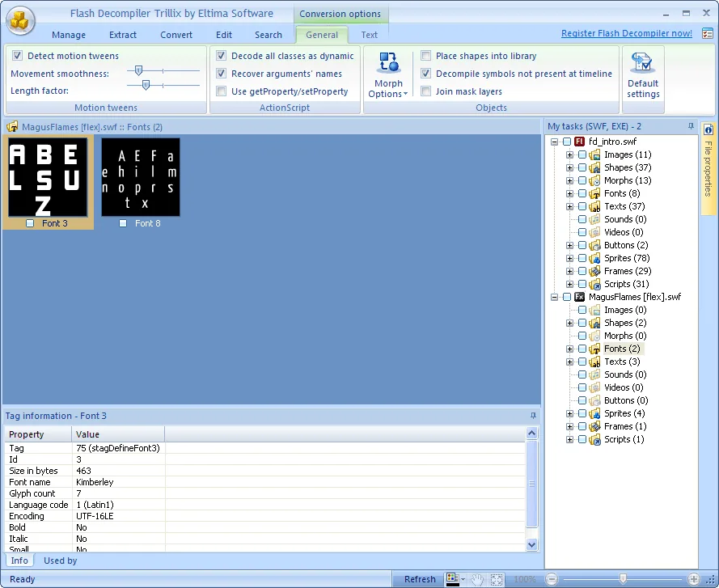Click the zoom out minus icon

[552, 579]
